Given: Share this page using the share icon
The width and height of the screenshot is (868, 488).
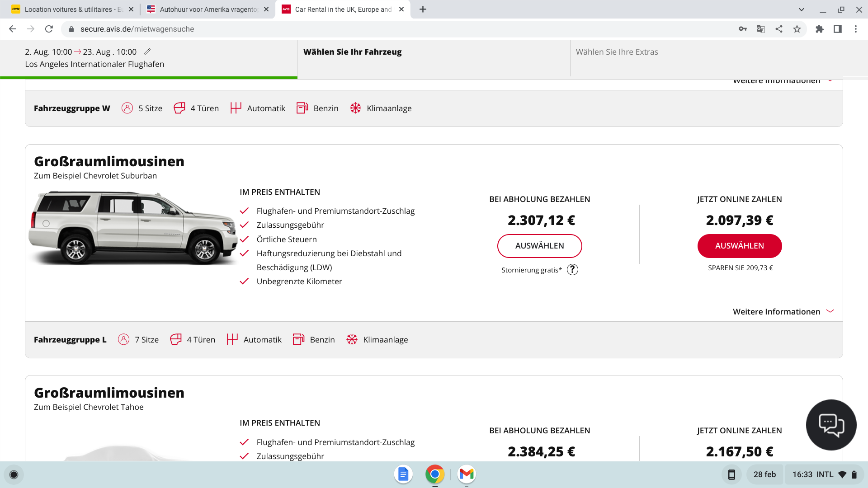Looking at the screenshot, I should (779, 29).
